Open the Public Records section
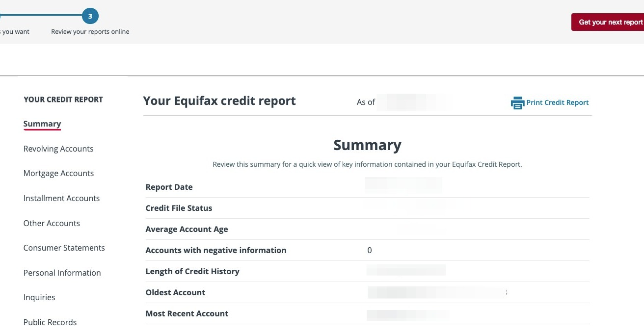 pyautogui.click(x=50, y=323)
